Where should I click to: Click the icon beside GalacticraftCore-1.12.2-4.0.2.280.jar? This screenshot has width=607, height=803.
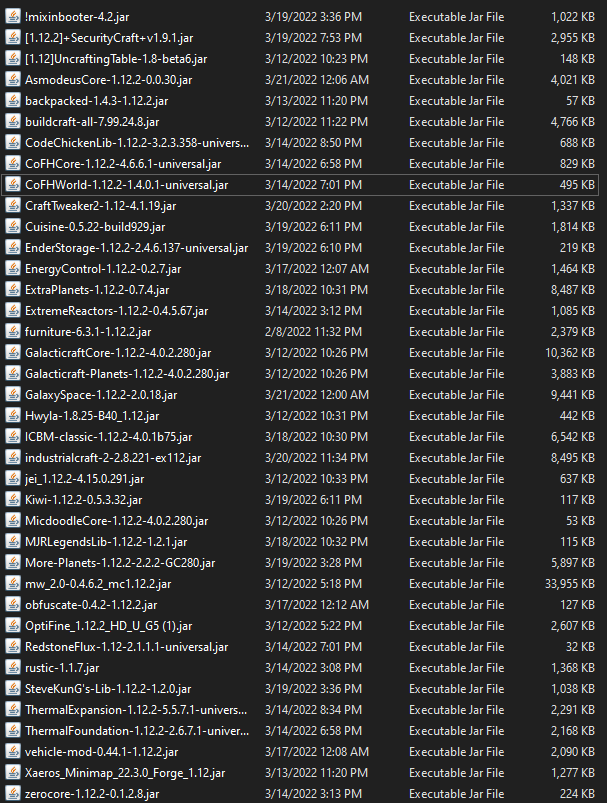click(13, 352)
